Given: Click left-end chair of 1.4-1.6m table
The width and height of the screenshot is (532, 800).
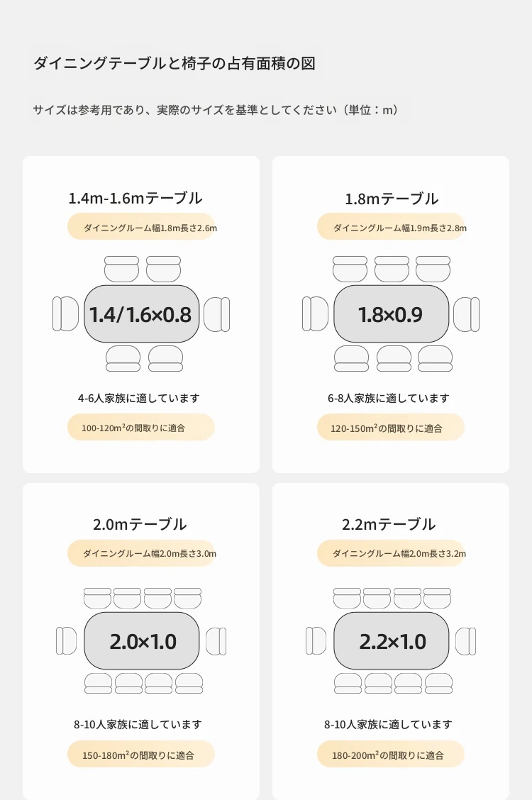Looking at the screenshot, I should point(66,313).
